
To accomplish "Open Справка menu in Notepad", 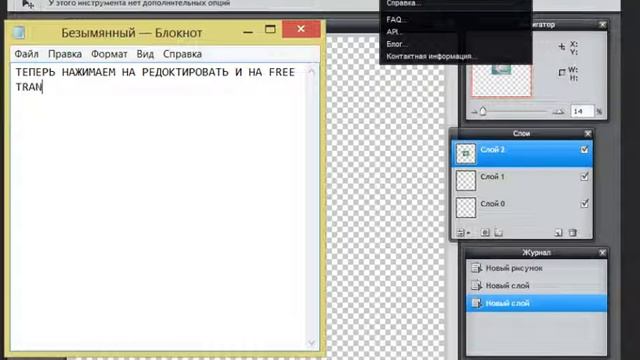I will pyautogui.click(x=182, y=54).
